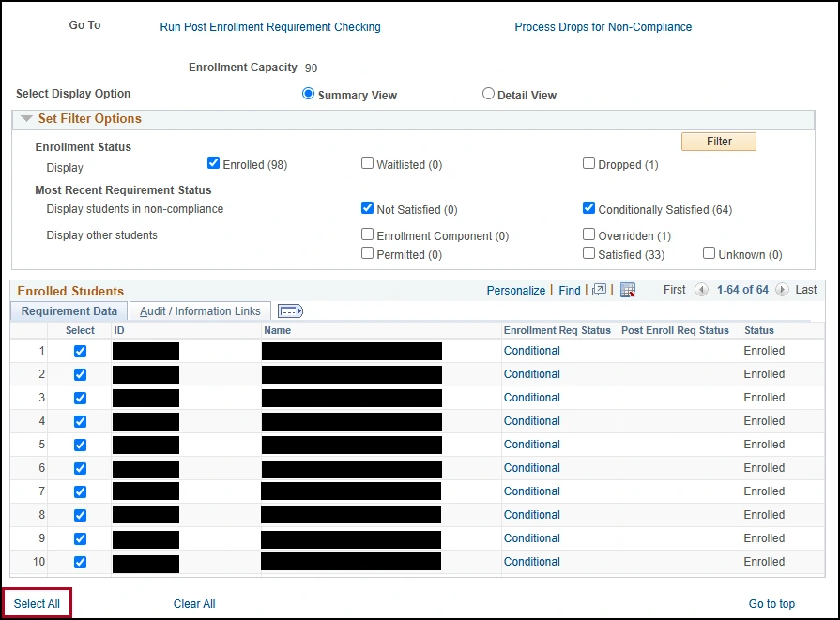Sort by the Status column header
Viewport: 840px width, 620px height.
point(758,330)
